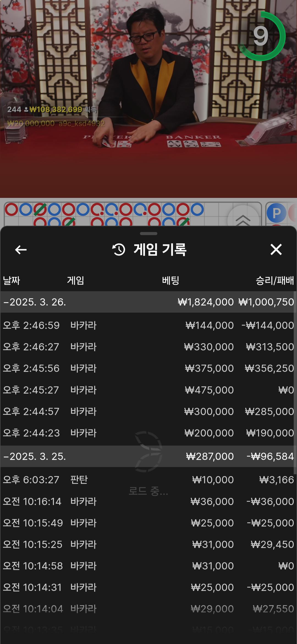Click the winner info ₩108,382,699 overlay
The height and width of the screenshot is (644, 297).
click(x=52, y=110)
